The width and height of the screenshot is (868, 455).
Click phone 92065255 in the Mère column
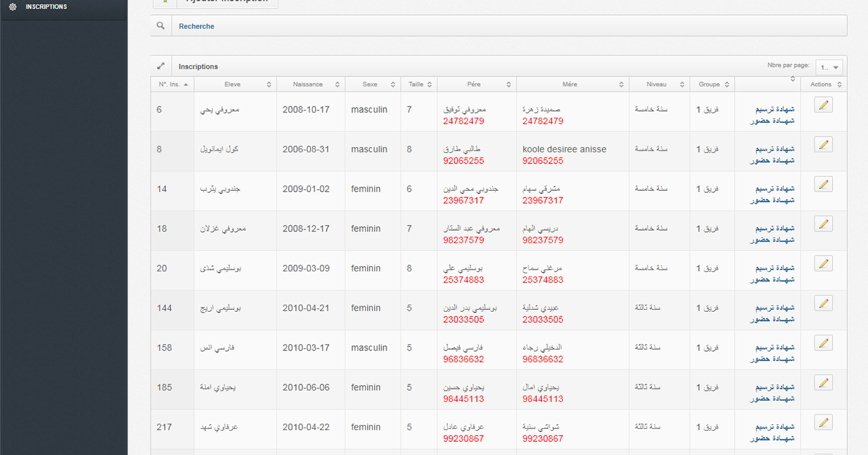pos(543,161)
